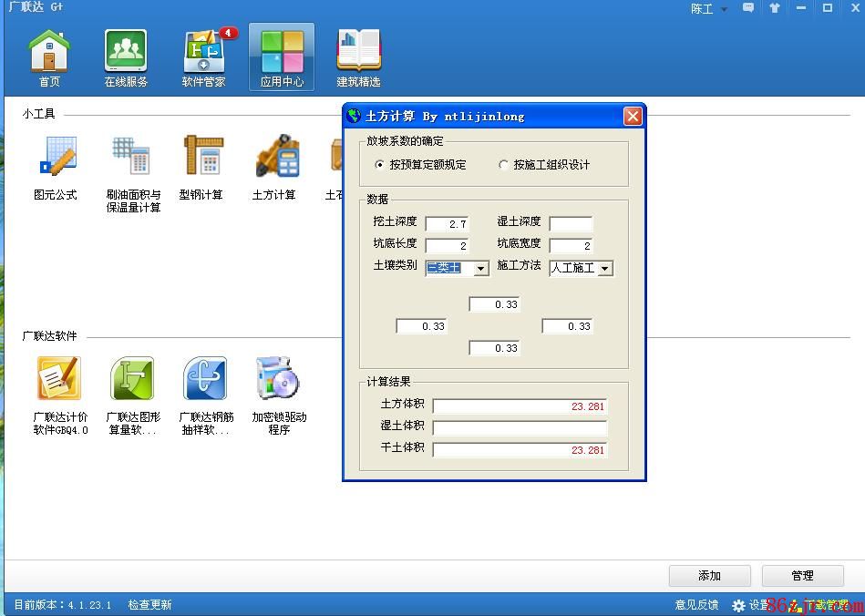865x616 pixels.
Task: Open the 刷油面积与保温量计算 tool
Action: (132, 158)
